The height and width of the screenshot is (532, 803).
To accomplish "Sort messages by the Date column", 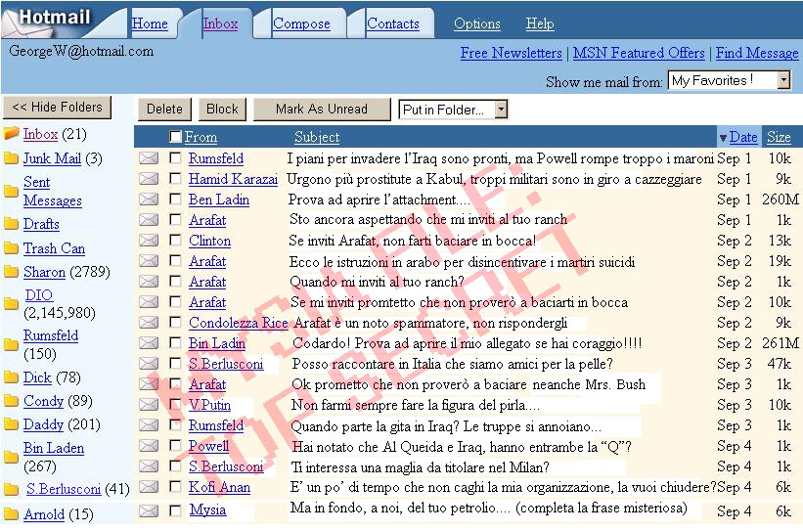I will pos(743,137).
